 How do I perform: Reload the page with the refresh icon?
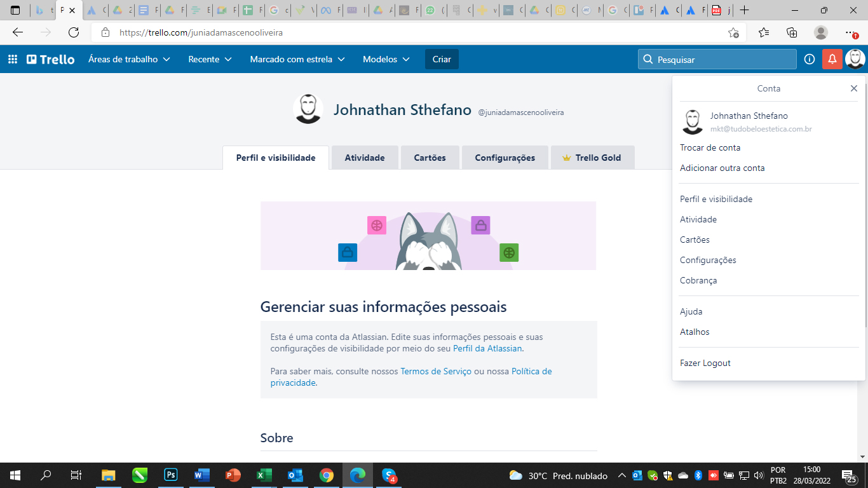pyautogui.click(x=74, y=32)
